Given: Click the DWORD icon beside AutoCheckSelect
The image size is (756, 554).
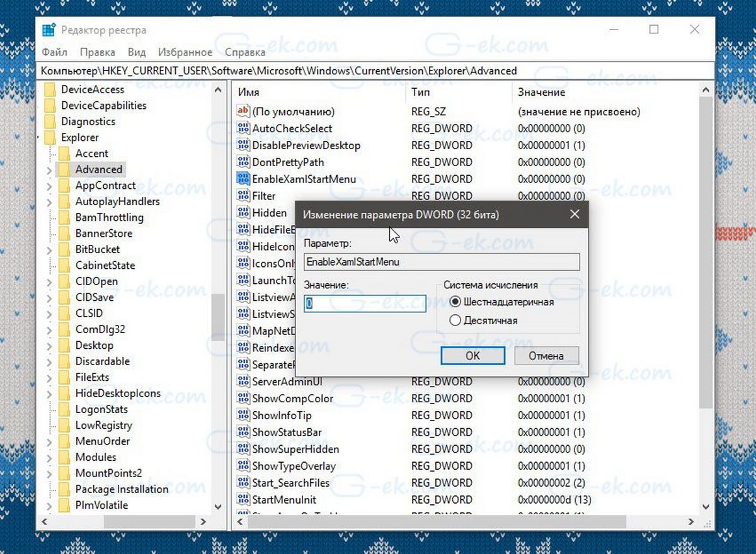Looking at the screenshot, I should point(243,128).
